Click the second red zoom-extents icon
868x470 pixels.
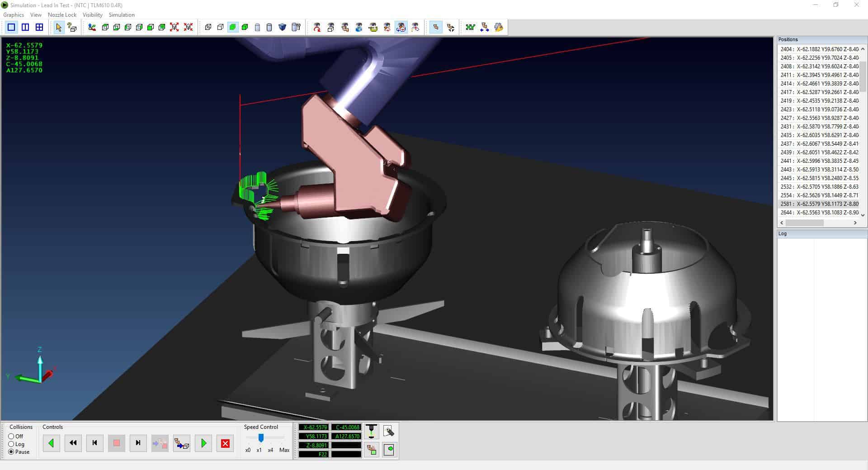tap(188, 27)
